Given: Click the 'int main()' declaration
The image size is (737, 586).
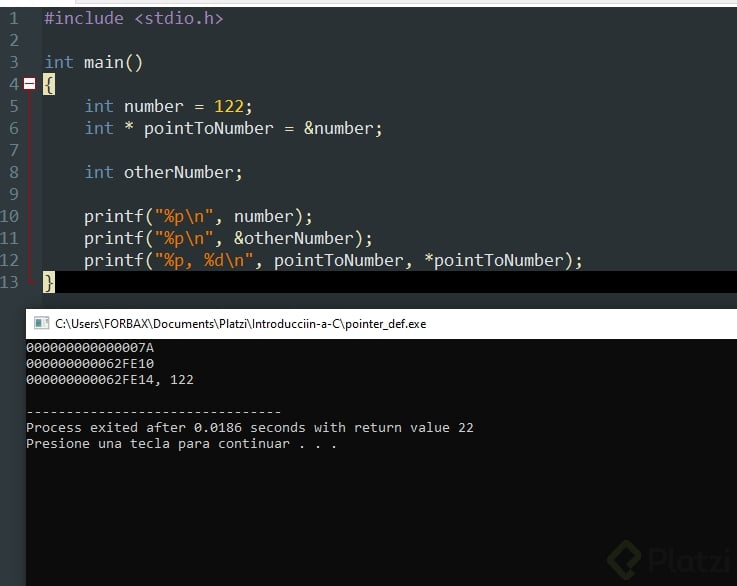Looking at the screenshot, I should (x=93, y=63).
